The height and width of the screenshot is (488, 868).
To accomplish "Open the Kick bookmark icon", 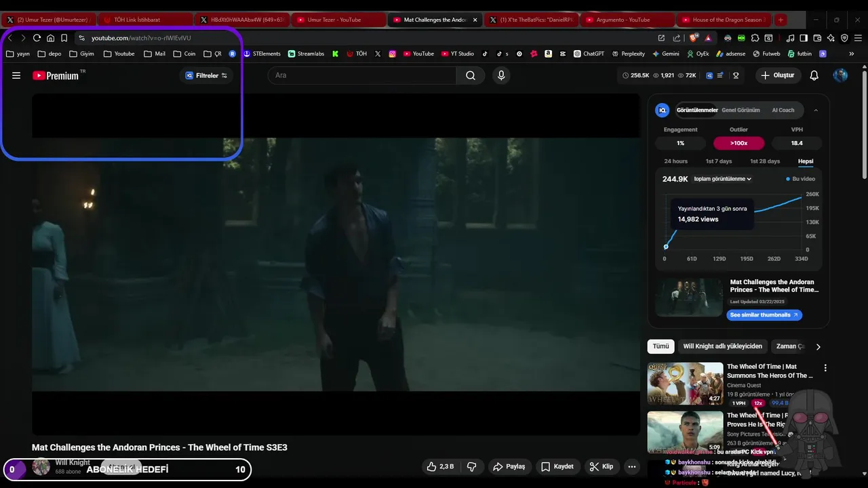I will click(335, 54).
